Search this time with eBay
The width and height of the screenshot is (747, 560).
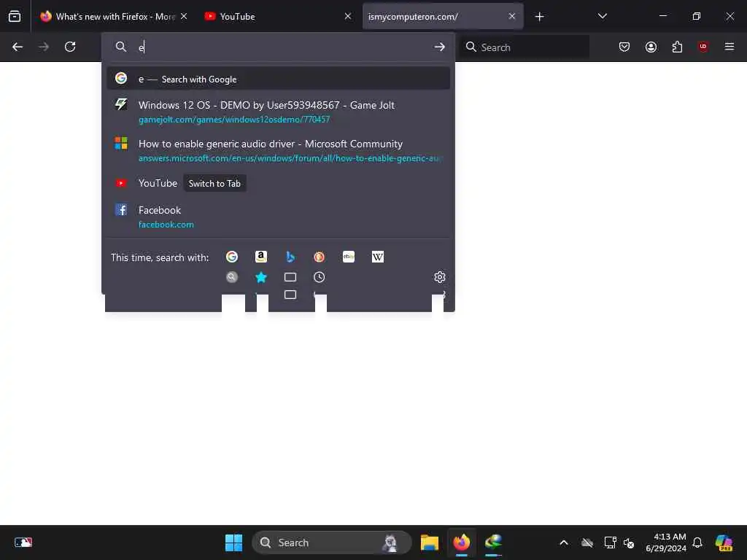click(x=349, y=257)
